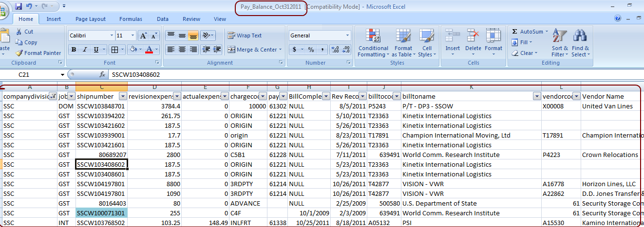Toggle Italic formatting
The height and width of the screenshot is (227, 644).
point(85,50)
